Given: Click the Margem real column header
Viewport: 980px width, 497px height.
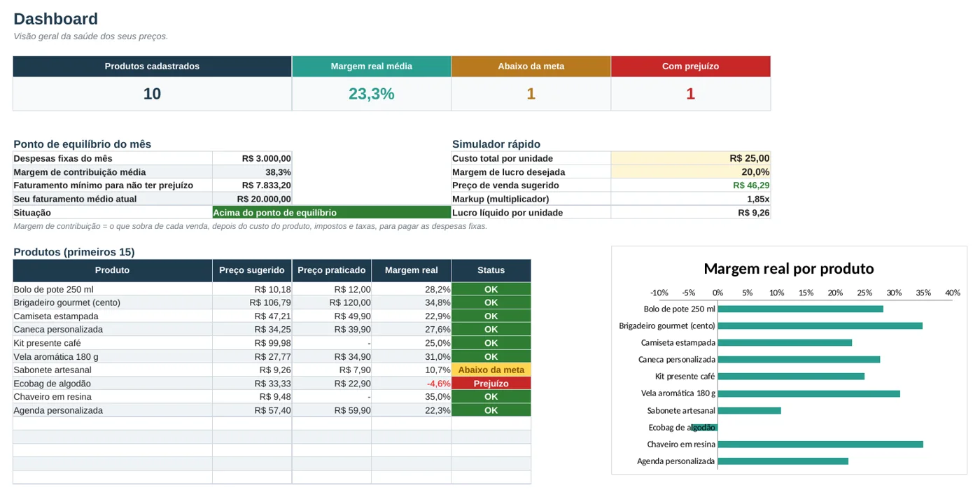Looking at the screenshot, I should [412, 270].
